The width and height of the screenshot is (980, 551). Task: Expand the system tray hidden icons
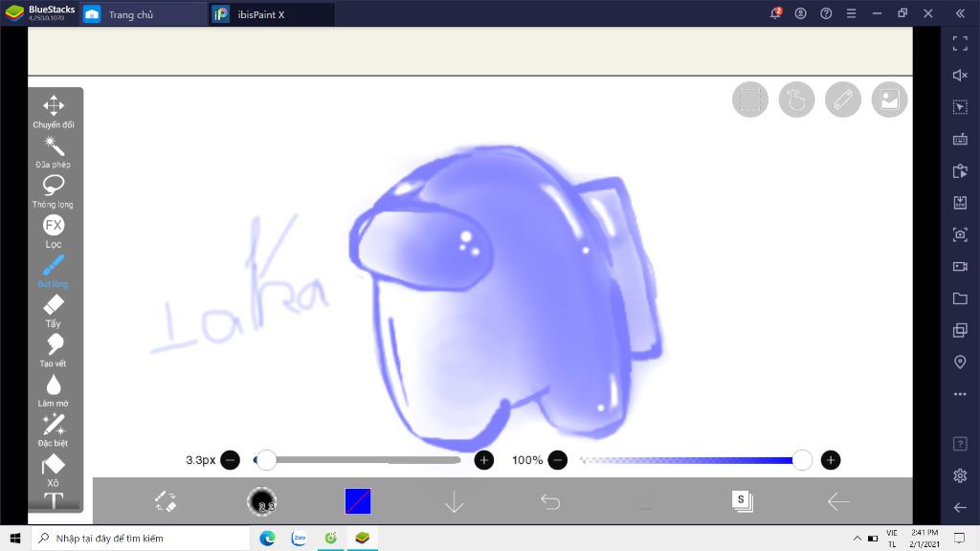[x=857, y=538]
